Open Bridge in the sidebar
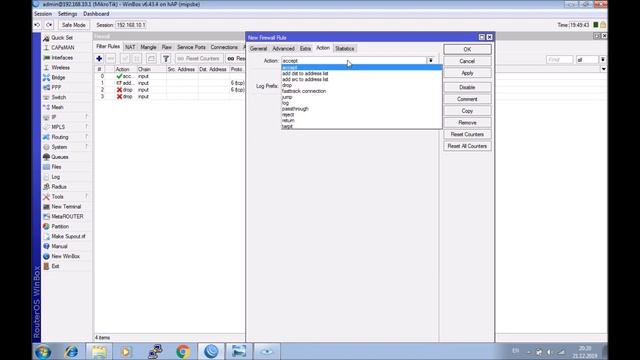The width and height of the screenshot is (640, 360). pos(58,78)
